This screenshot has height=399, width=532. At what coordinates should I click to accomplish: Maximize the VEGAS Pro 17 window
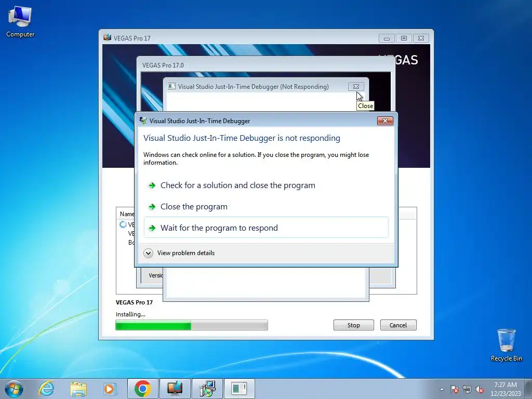[404, 38]
